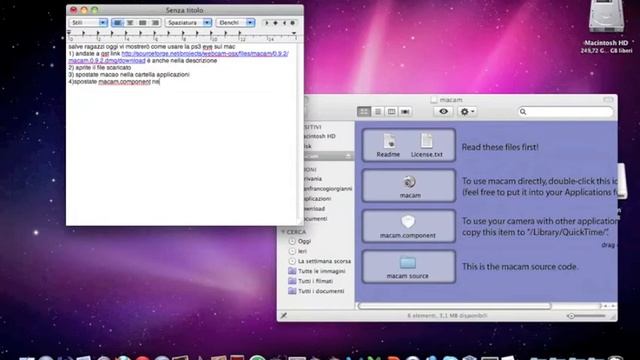Click the macam title proxy icon

pyautogui.click(x=433, y=100)
